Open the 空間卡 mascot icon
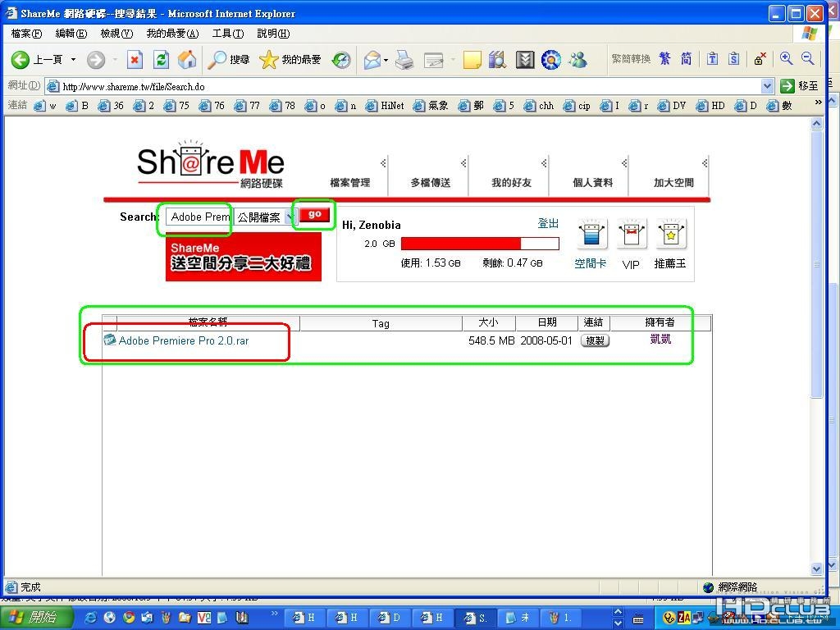Image resolution: width=840 pixels, height=630 pixels. (591, 234)
